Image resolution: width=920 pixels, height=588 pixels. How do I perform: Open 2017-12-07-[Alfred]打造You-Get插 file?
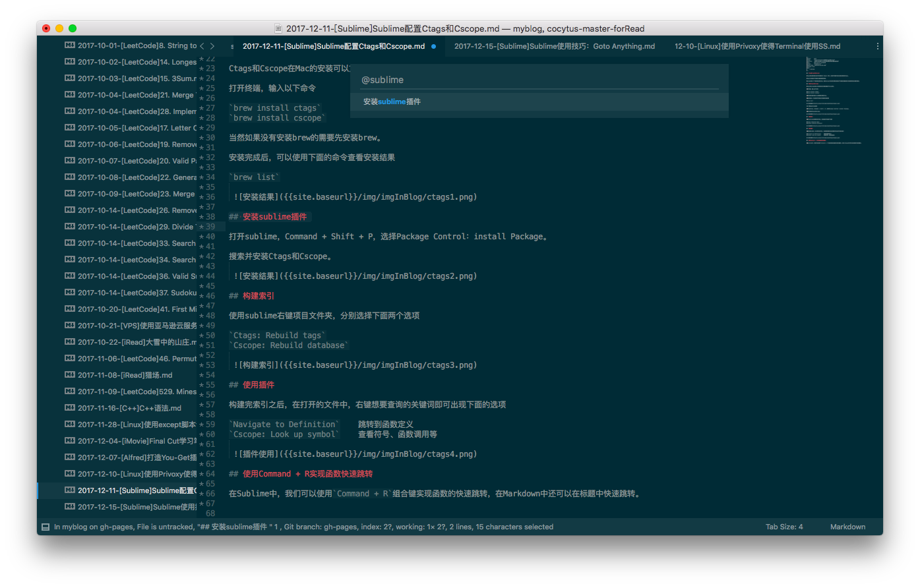(x=137, y=457)
